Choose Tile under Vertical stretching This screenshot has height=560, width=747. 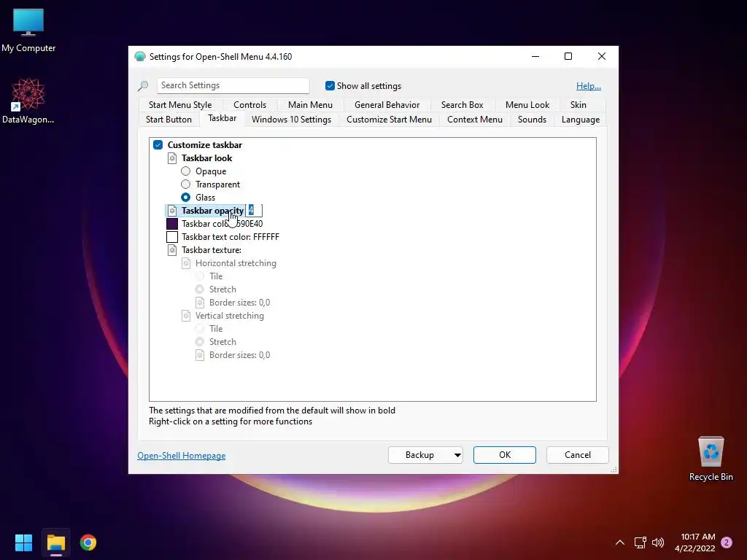coord(200,329)
